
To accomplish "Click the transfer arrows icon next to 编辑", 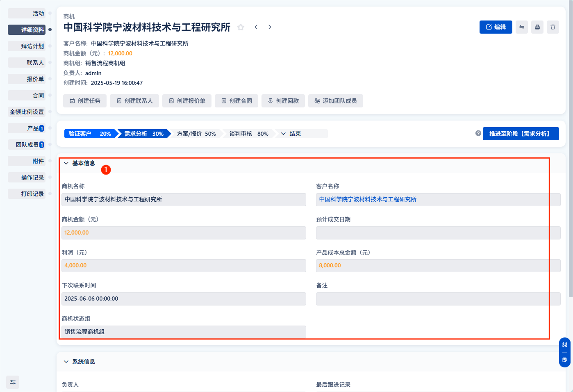I will pos(522,27).
